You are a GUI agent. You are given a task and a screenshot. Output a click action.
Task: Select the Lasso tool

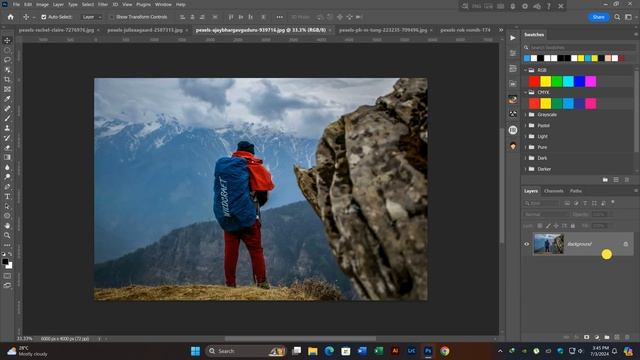coord(7,60)
